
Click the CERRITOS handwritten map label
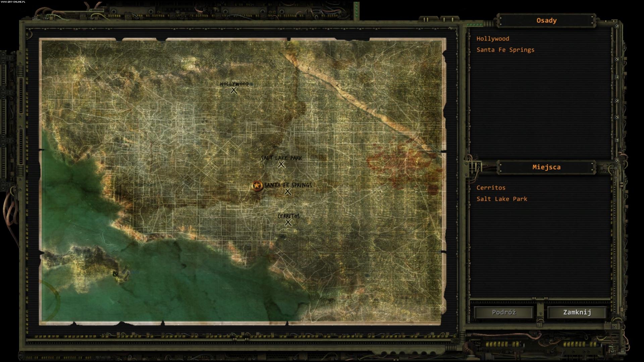click(288, 216)
